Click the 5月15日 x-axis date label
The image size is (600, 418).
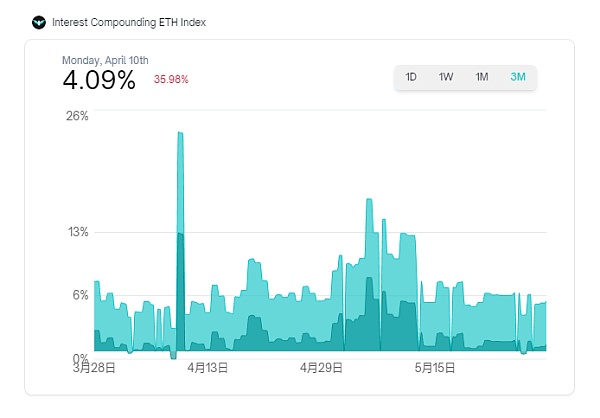(x=435, y=368)
